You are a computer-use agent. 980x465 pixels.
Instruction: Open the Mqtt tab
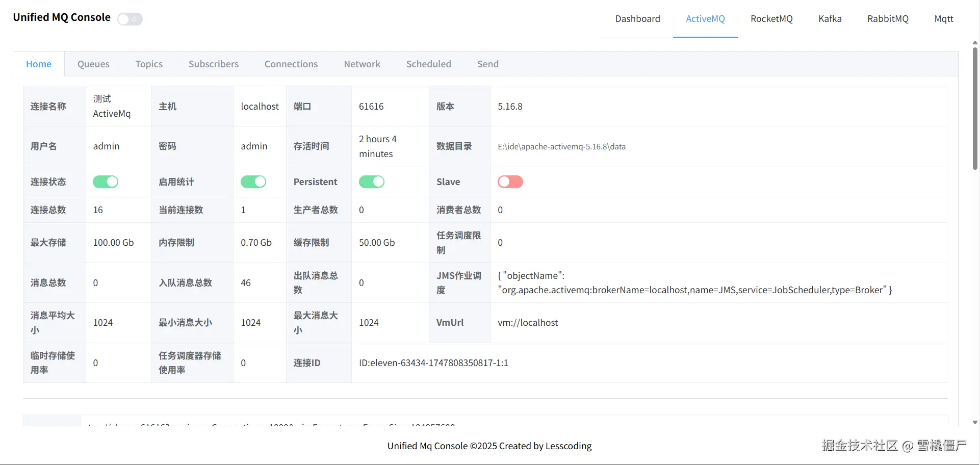(x=944, y=19)
